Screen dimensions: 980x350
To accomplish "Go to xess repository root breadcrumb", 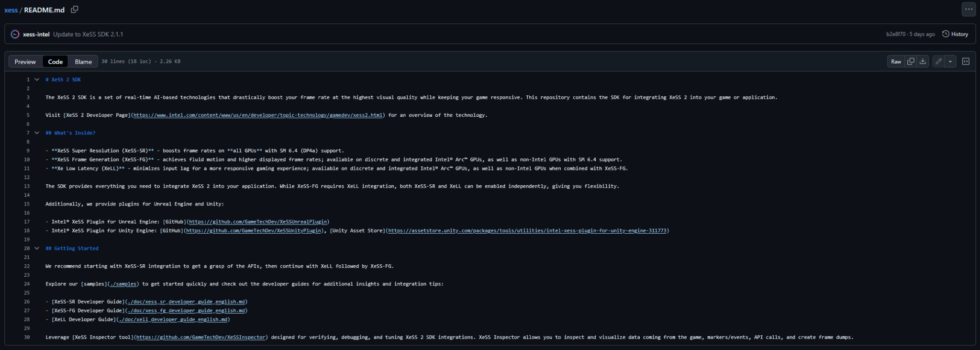I will pos(11,10).
